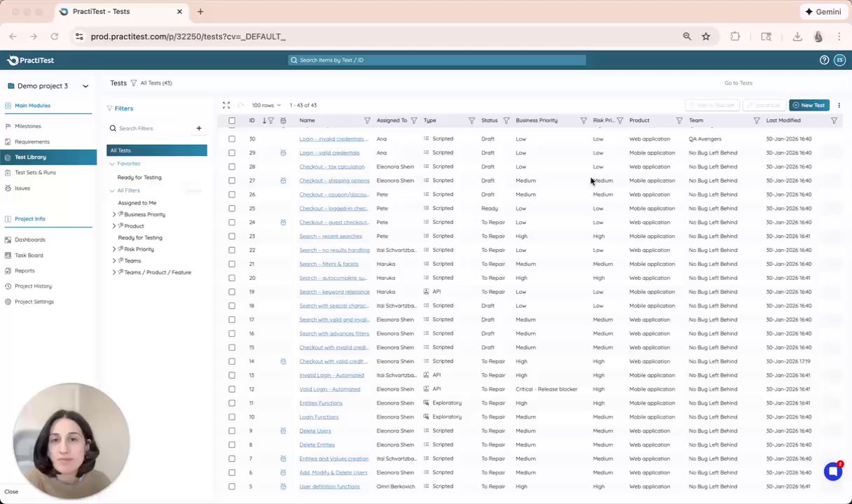
Task: Select all tests with header checkbox
Action: tap(232, 120)
